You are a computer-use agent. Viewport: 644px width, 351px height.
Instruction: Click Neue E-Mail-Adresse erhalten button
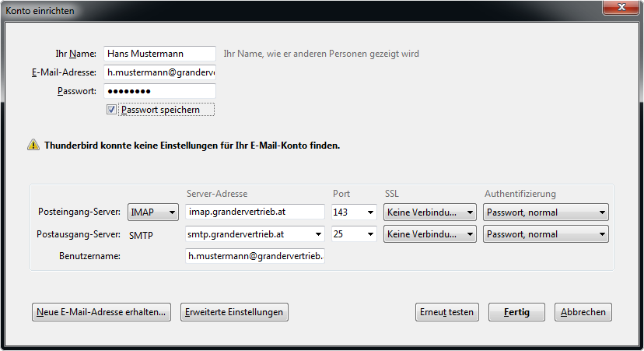coord(101,312)
